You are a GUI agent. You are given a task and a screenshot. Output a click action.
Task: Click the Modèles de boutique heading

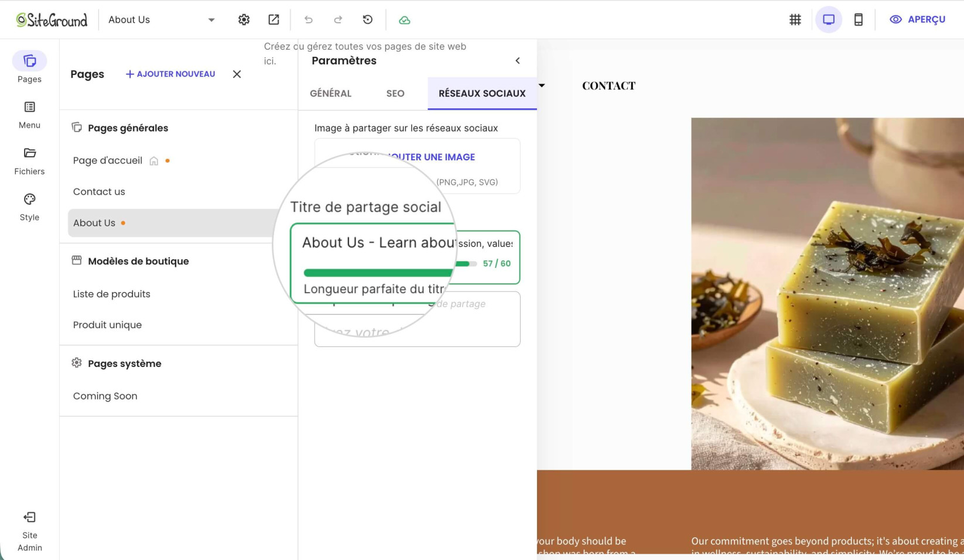pyautogui.click(x=138, y=262)
